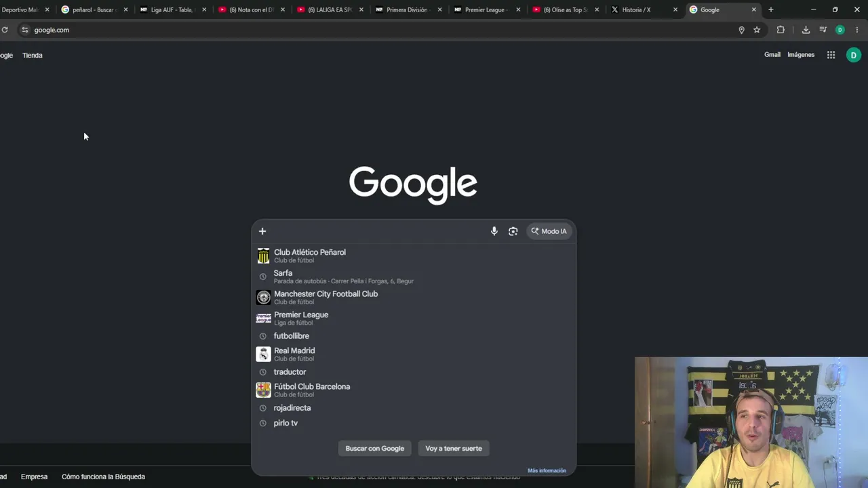Switch to the 'Historia / X' tab
This screenshot has height=488, width=868.
tap(644, 9)
